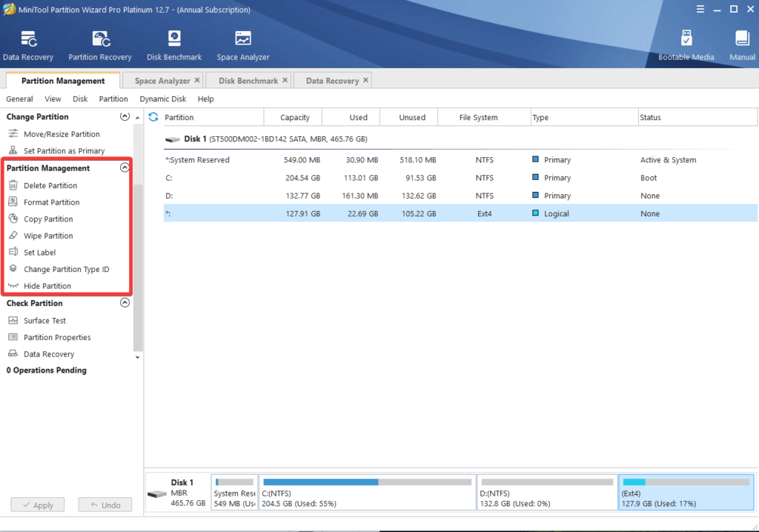Image resolution: width=759 pixels, height=532 pixels.
Task: Open the Manual book icon
Action: click(742, 39)
